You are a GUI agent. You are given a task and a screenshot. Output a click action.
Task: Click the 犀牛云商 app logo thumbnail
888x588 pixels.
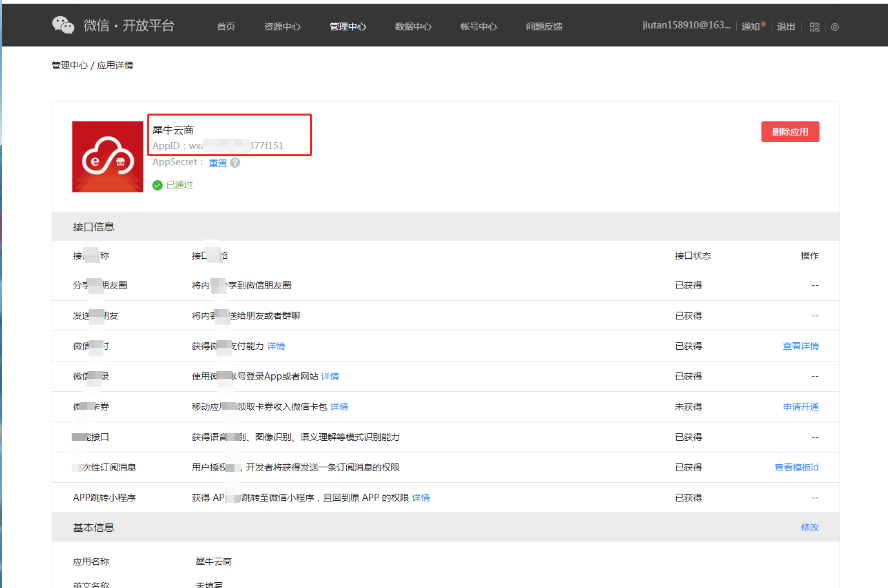(x=108, y=157)
